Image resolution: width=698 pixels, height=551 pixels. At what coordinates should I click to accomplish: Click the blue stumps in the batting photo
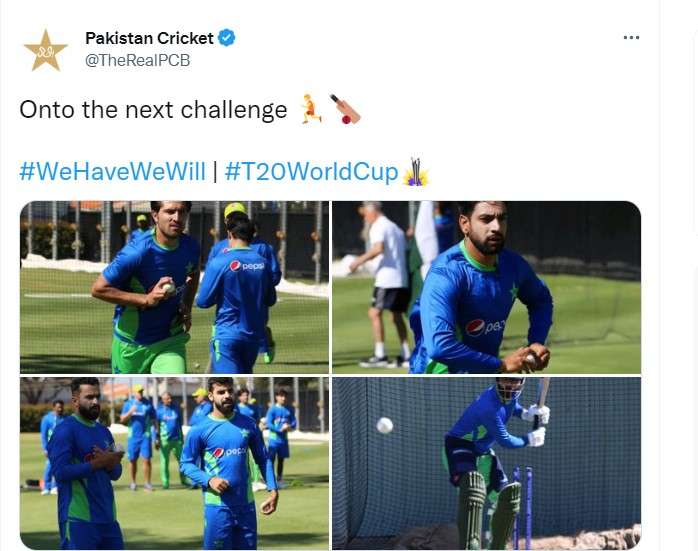pos(522,507)
